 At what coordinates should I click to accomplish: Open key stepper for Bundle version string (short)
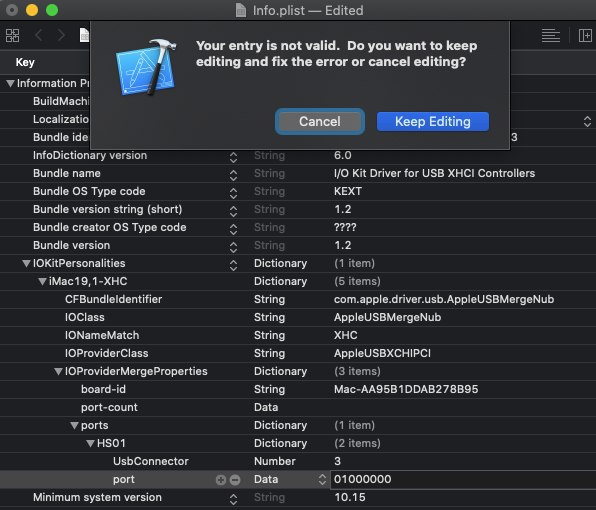click(x=233, y=211)
